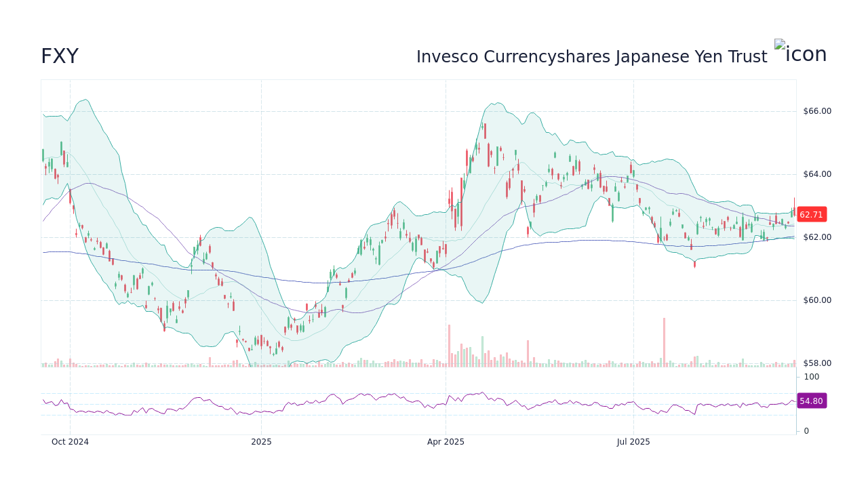Click the FXY ticker symbol
The width and height of the screenshot is (868, 488).
point(60,56)
